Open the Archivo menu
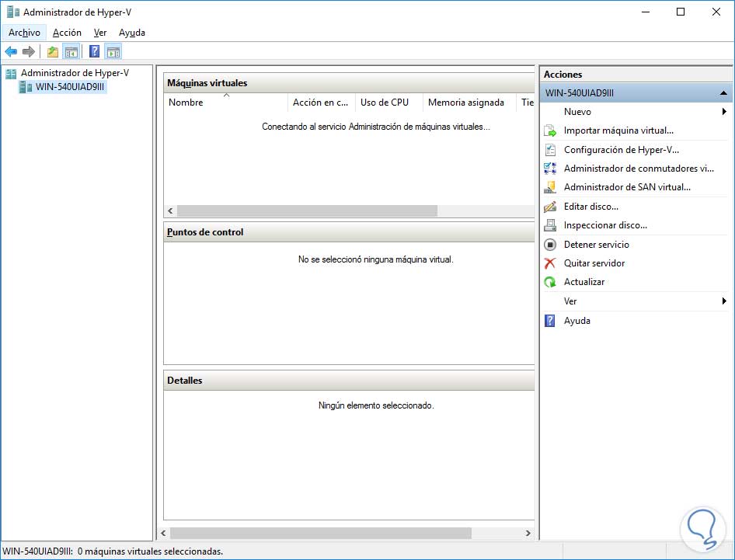This screenshot has height=560, width=735. point(24,33)
